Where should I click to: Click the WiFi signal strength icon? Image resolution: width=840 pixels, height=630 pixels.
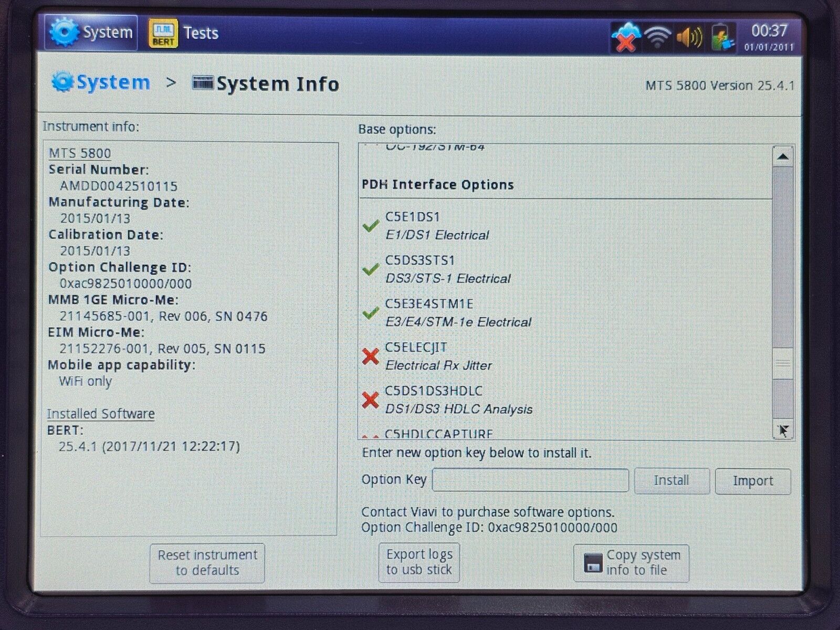(659, 34)
